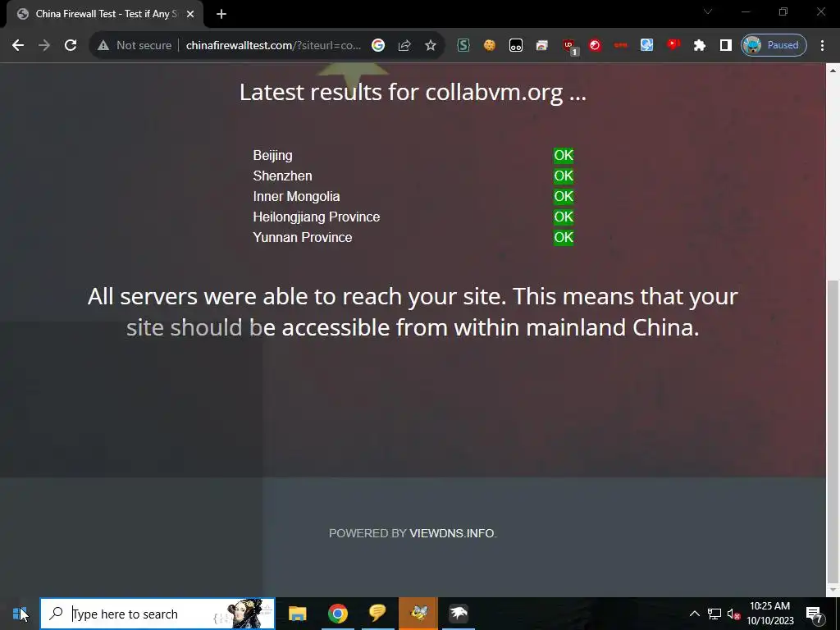Open Google Chrome from taskbar

(337, 614)
